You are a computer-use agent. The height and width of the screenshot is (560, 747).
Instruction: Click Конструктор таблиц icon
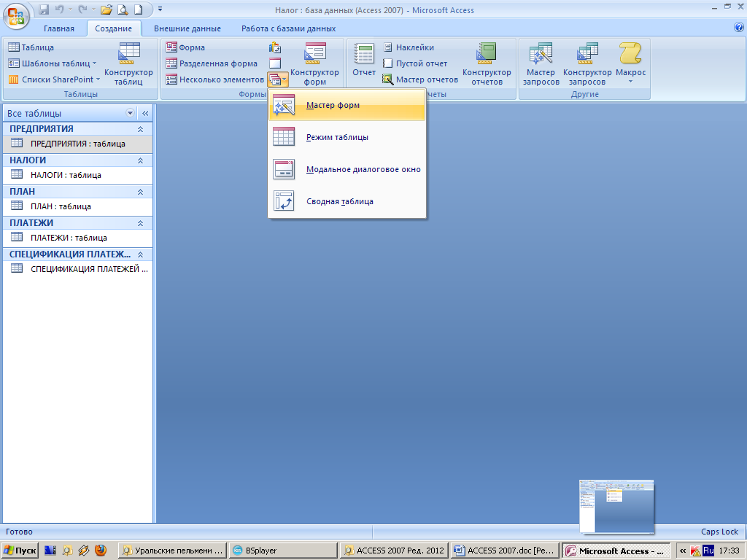[128, 64]
